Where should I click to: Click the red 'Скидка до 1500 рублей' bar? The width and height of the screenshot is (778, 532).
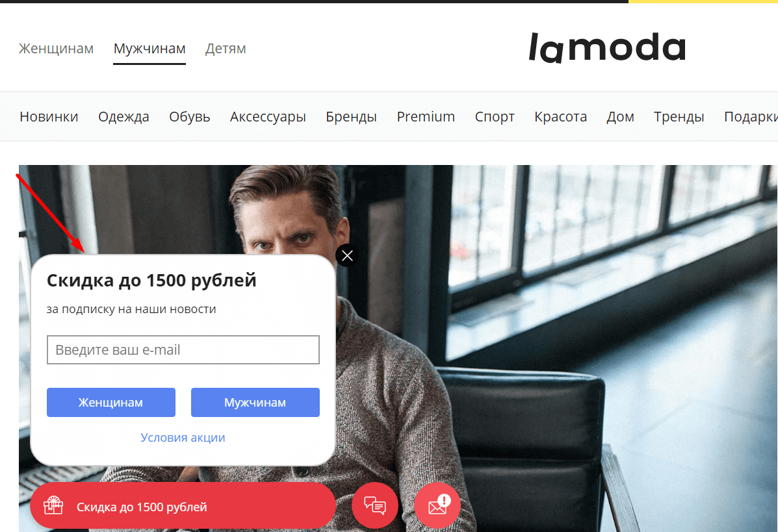point(183,505)
